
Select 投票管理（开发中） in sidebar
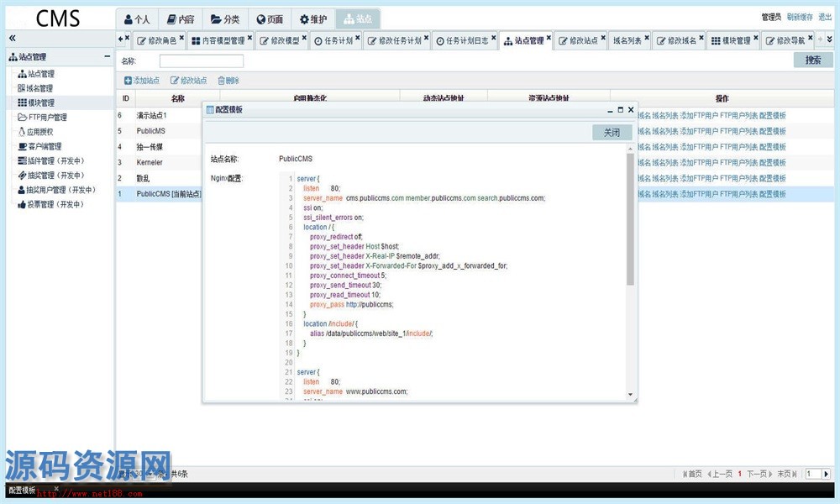coord(51,204)
